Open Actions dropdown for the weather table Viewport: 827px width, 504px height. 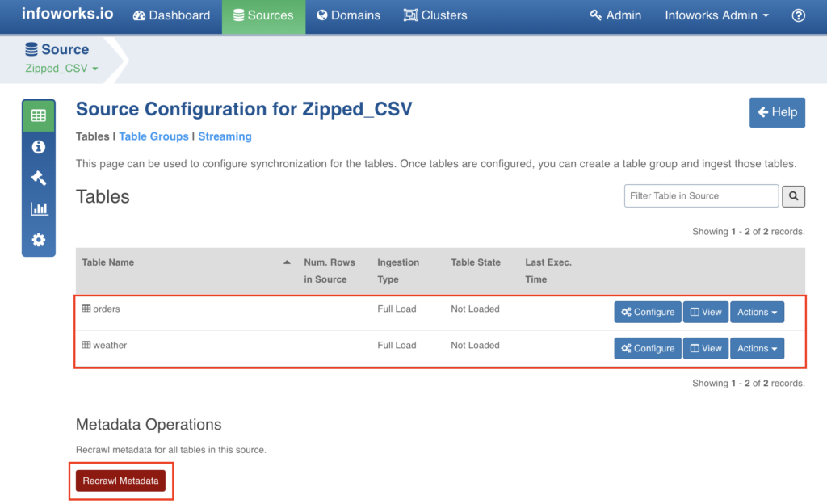757,348
